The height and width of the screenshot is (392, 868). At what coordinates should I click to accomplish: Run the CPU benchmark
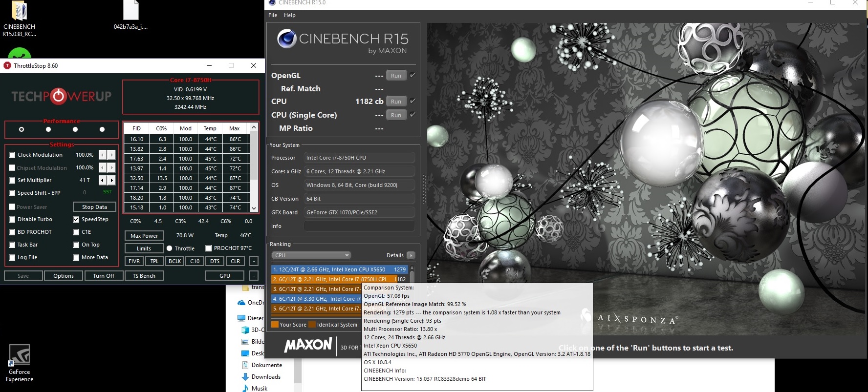[x=396, y=102]
